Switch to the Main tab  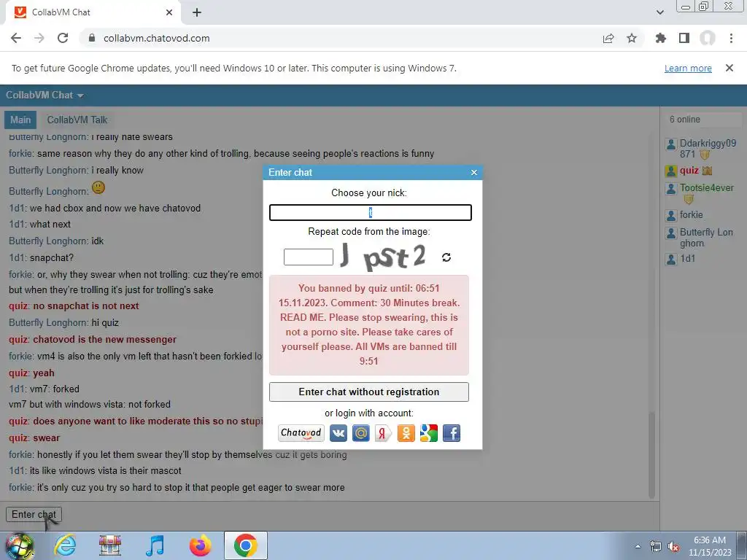click(20, 120)
